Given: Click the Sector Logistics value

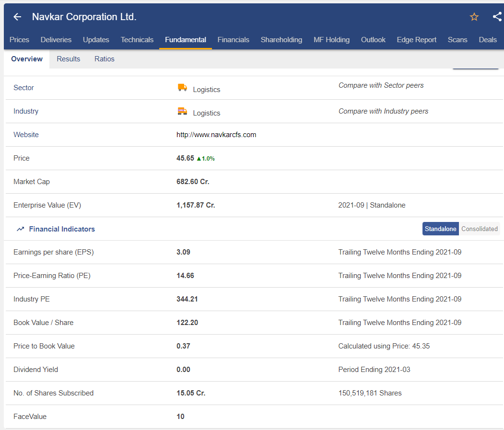Looking at the screenshot, I should (x=206, y=90).
